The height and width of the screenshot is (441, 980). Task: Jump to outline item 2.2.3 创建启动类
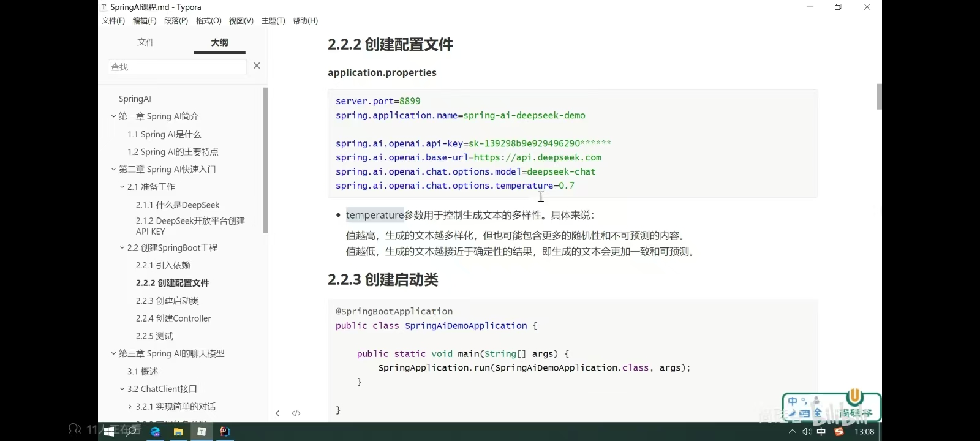(x=167, y=301)
